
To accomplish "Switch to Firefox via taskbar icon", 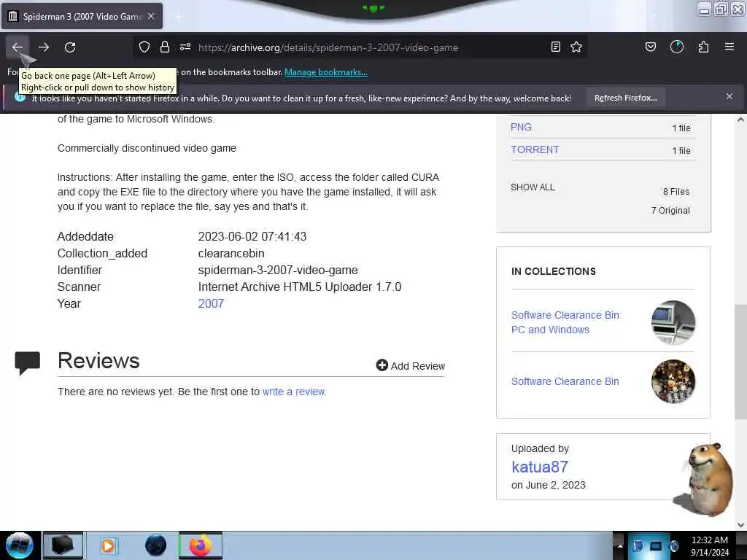I will point(201,545).
